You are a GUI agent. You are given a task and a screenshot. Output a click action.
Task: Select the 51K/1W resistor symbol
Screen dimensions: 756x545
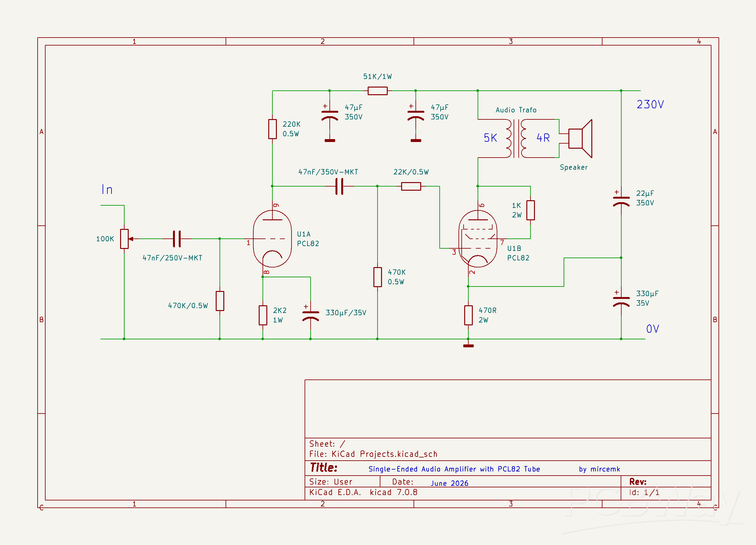click(377, 91)
